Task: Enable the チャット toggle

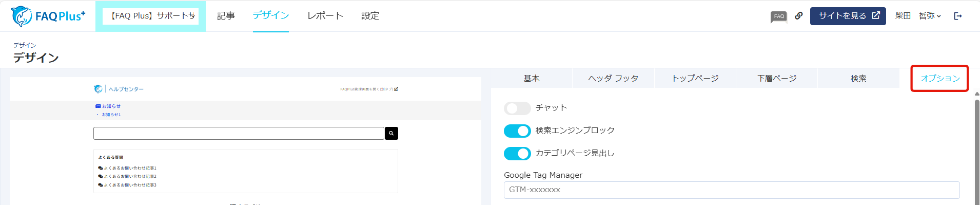Action: click(517, 108)
